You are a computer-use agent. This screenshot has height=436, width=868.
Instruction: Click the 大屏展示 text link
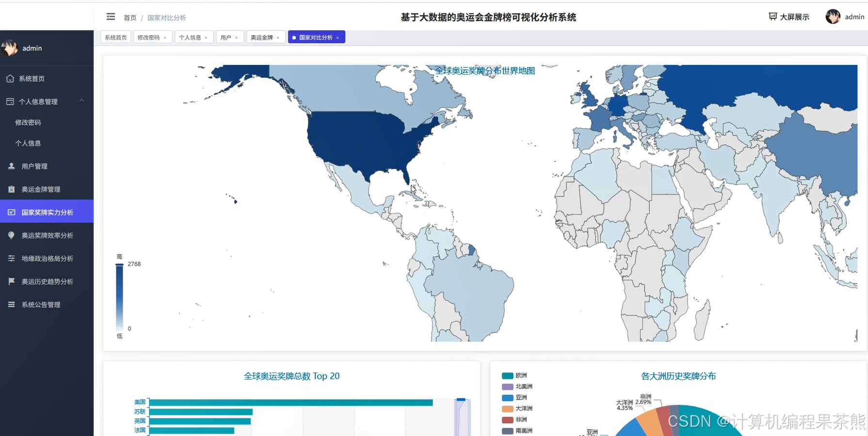794,17
